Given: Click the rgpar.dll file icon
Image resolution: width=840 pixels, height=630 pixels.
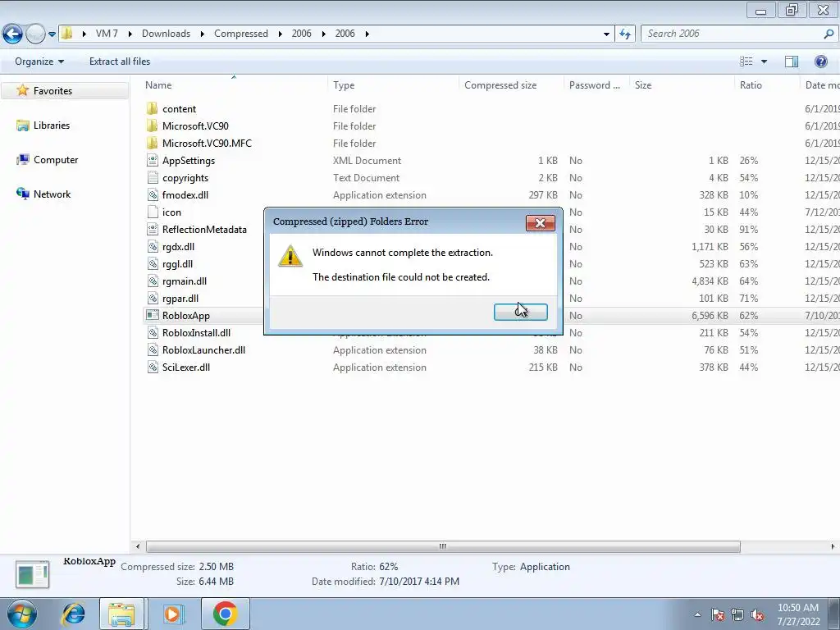Looking at the screenshot, I should (153, 299).
